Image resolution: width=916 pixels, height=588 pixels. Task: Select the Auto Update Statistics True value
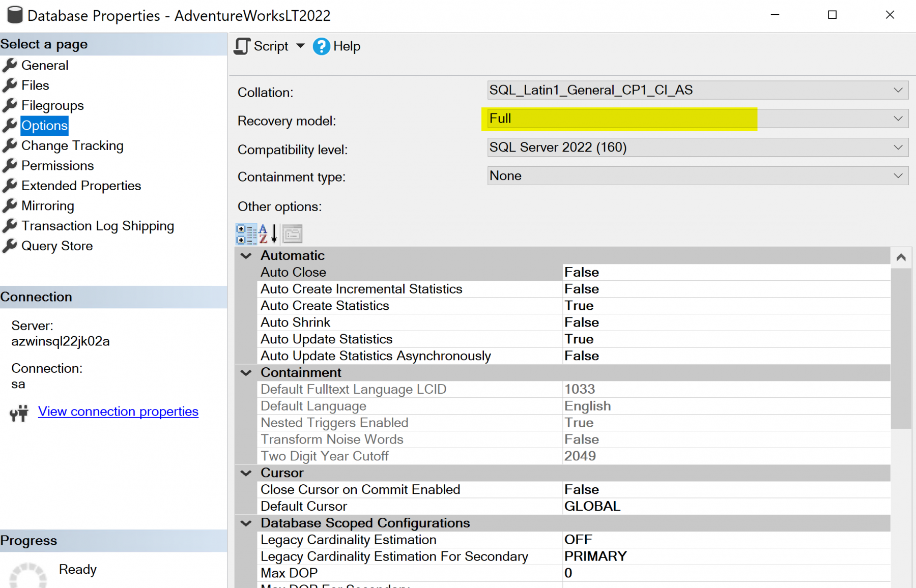[x=726, y=339]
